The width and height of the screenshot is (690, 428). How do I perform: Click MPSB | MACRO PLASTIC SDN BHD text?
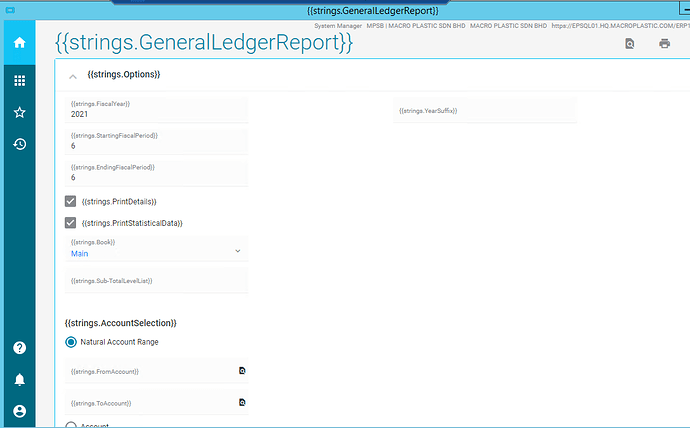pos(416,26)
